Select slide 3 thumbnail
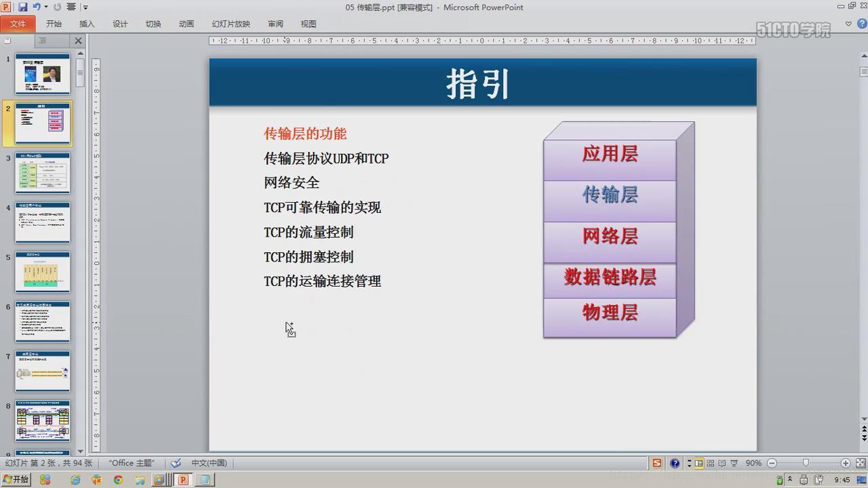 [43, 173]
